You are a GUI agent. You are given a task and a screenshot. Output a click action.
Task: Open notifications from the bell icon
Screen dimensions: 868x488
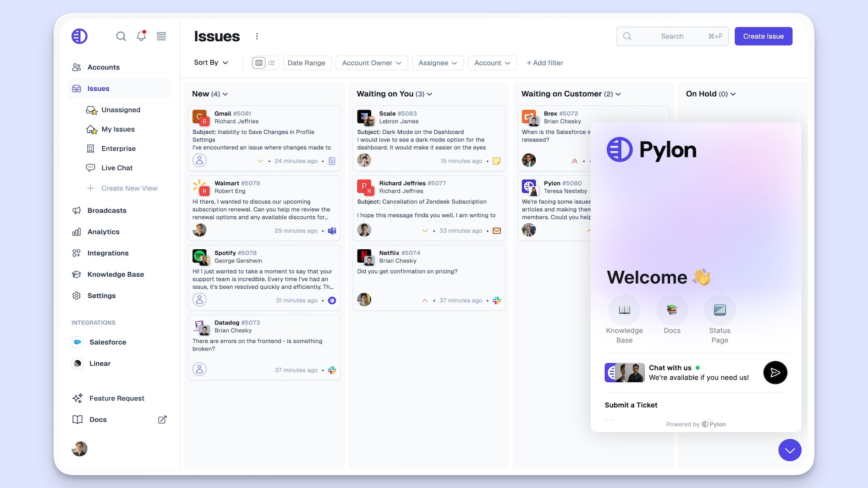coord(141,36)
